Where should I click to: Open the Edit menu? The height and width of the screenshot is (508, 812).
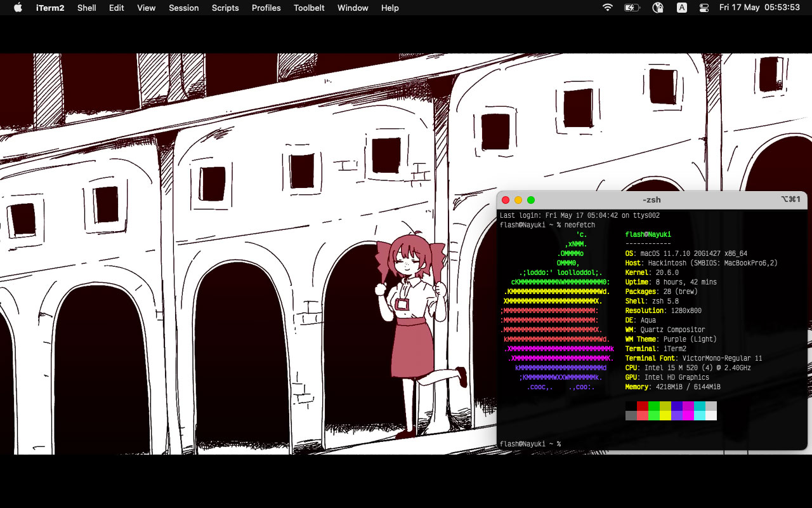[x=116, y=8]
